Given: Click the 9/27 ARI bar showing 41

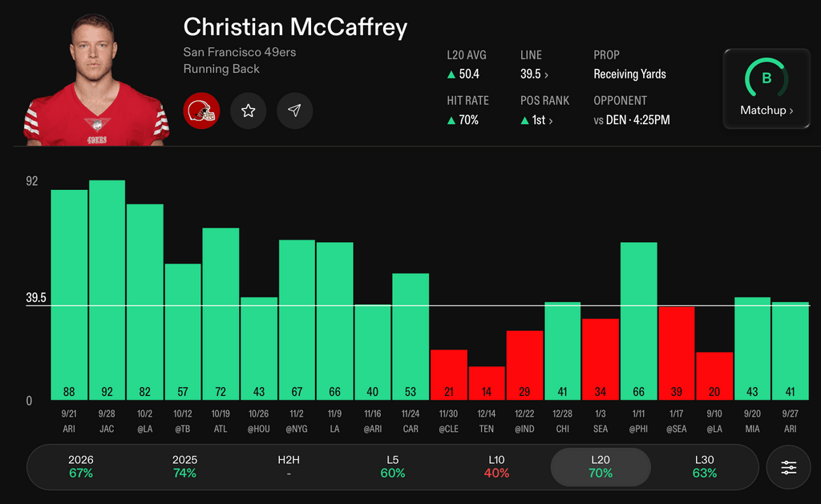Looking at the screenshot, I should point(790,351).
